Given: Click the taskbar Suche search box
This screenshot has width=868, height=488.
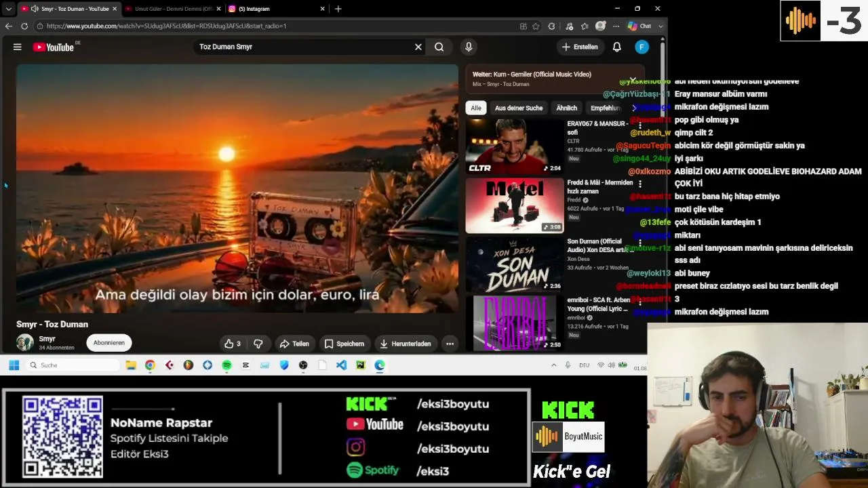Looking at the screenshot, I should point(73,365).
